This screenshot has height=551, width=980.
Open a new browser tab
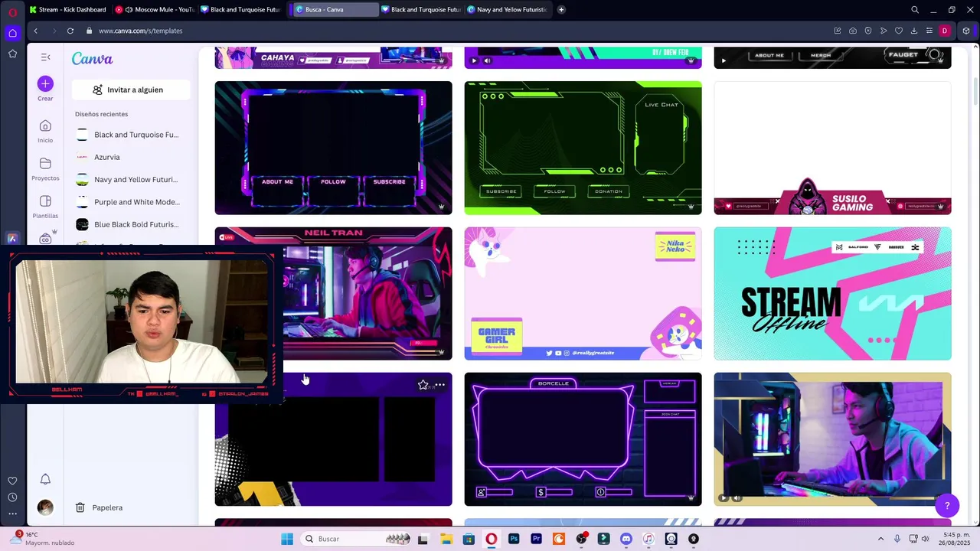[561, 9]
